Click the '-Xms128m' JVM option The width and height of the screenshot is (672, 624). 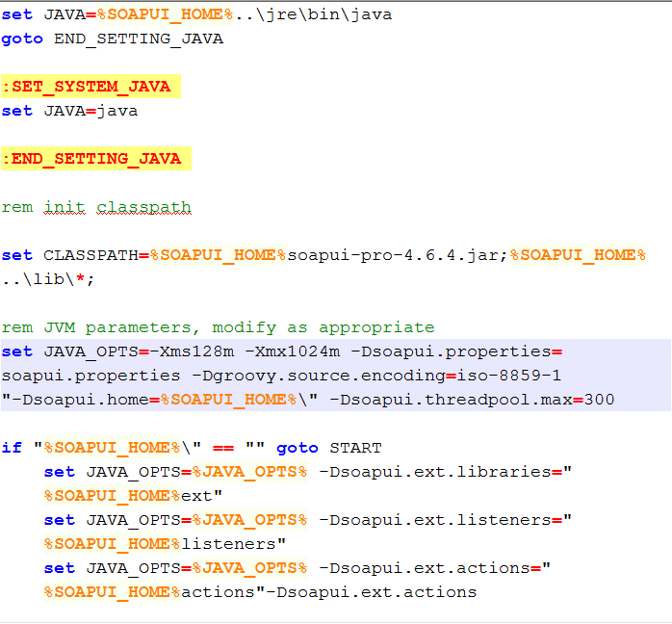point(192,351)
